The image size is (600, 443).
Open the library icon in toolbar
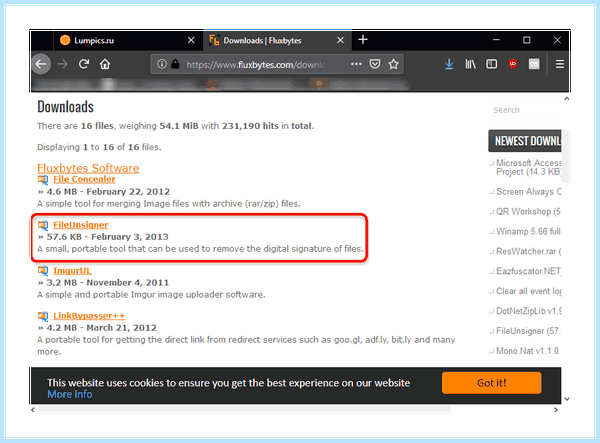pos(470,64)
